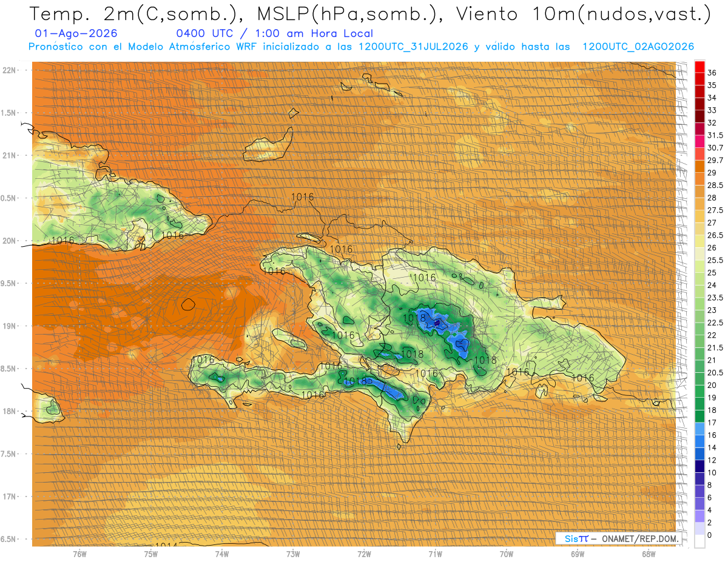Click the '27.5' legend value
728x562 pixels.
pyautogui.click(x=715, y=210)
